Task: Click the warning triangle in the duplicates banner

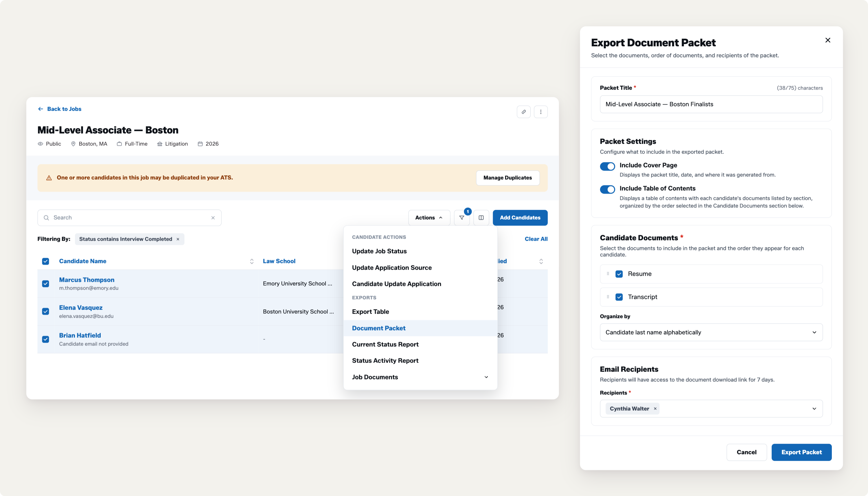Action: 49,178
